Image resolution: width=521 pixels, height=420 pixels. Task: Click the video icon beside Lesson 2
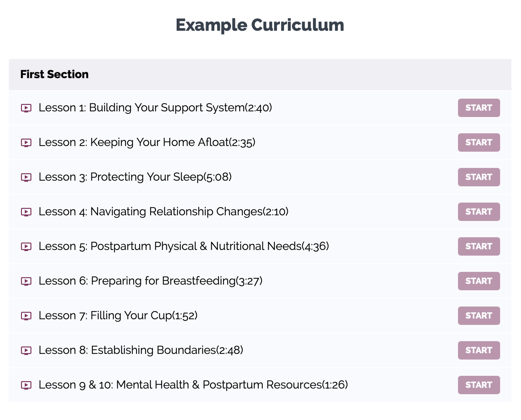coord(26,142)
